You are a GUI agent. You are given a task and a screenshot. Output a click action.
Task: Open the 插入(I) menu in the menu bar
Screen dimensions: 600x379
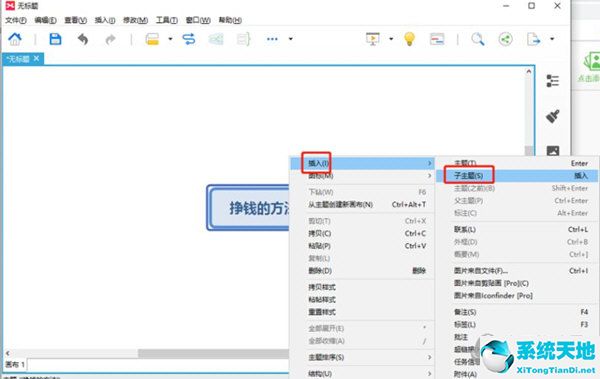(105, 20)
